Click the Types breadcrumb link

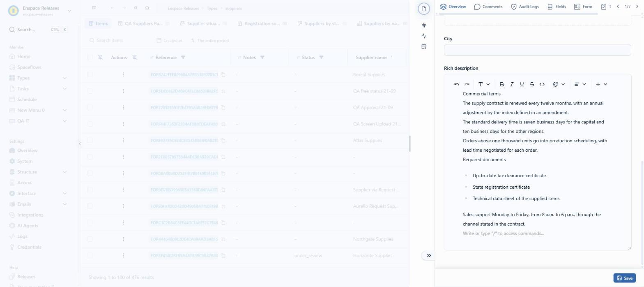(x=212, y=8)
